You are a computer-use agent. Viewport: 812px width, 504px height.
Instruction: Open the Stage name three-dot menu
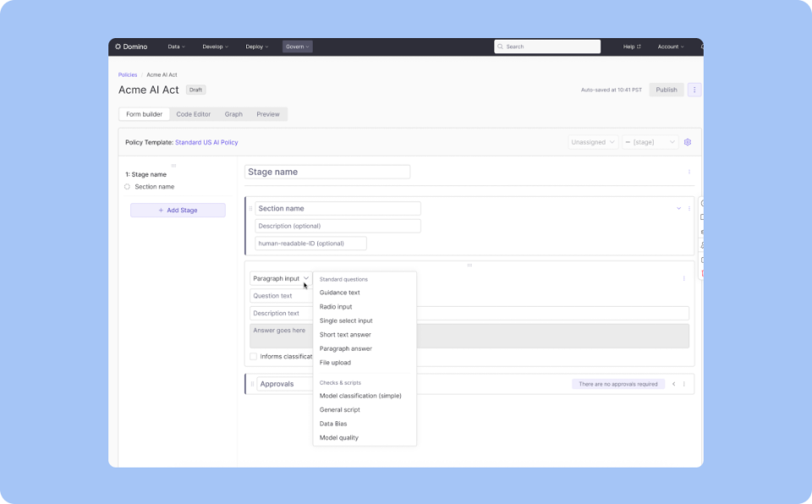click(689, 172)
